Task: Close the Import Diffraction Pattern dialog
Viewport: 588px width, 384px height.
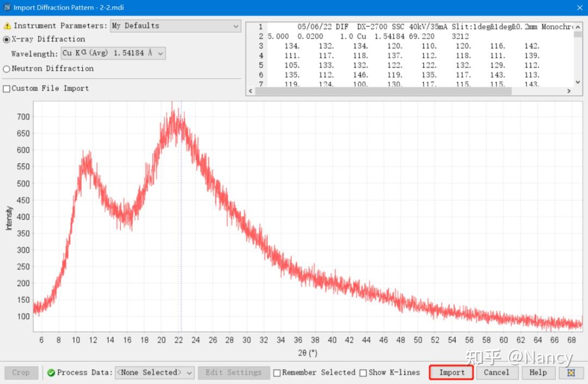Action: [x=579, y=8]
